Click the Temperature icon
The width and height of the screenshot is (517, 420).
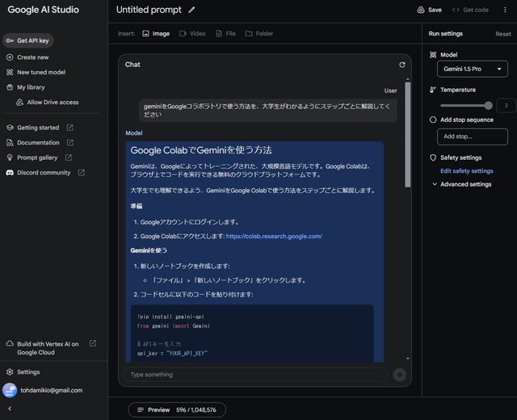click(x=433, y=90)
